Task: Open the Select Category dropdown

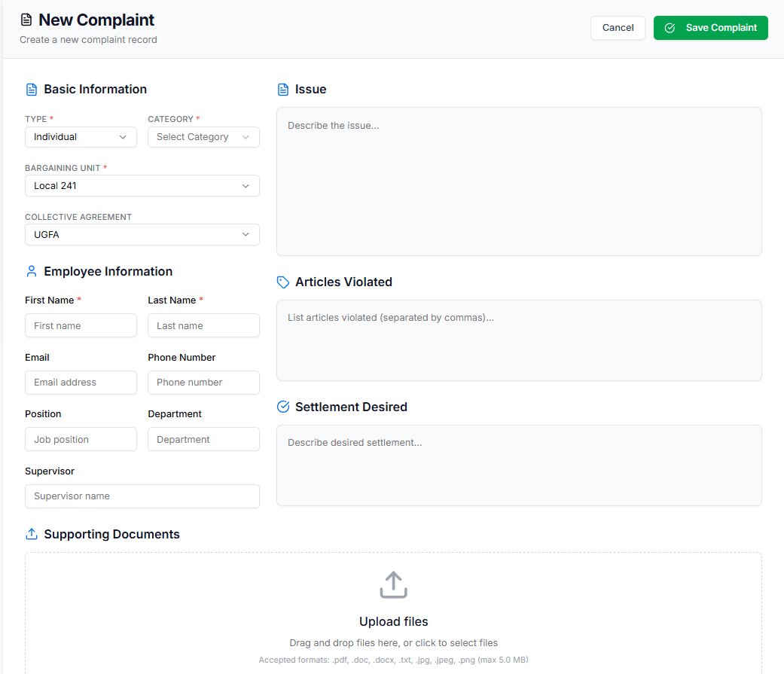Action: tap(203, 137)
